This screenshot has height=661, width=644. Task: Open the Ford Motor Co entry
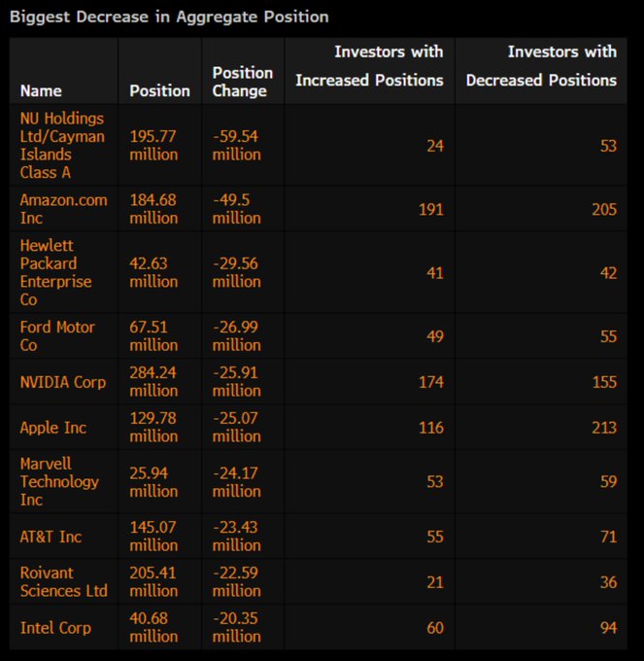(57, 336)
